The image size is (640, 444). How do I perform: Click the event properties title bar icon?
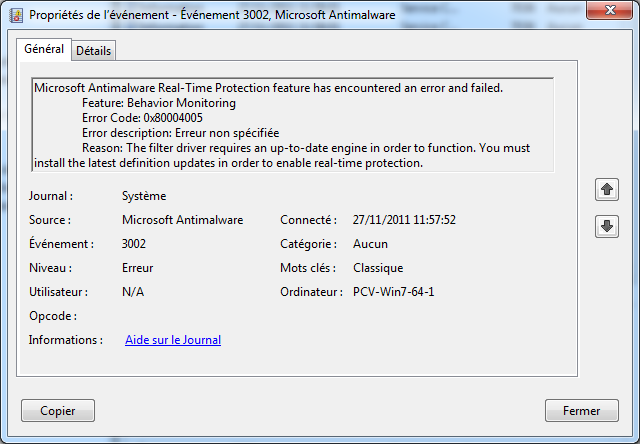click(16, 16)
